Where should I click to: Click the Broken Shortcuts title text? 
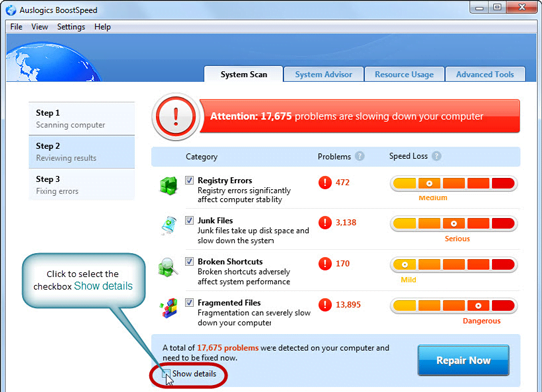(x=230, y=261)
